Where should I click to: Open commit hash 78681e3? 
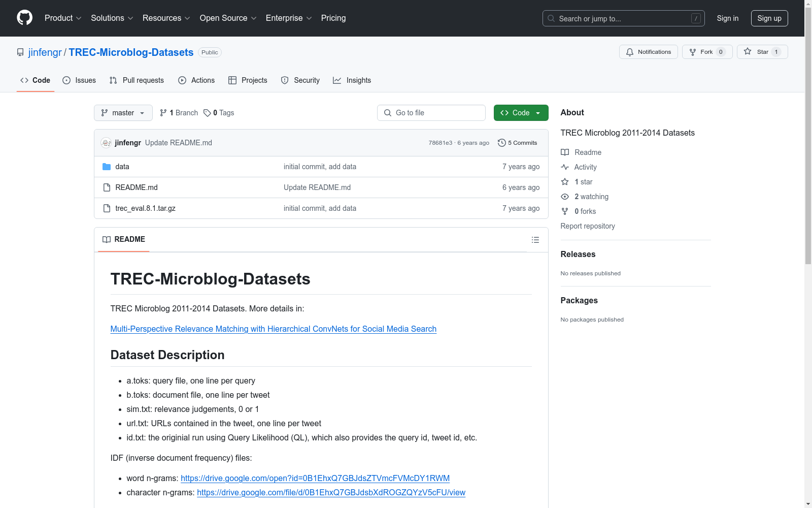pyautogui.click(x=441, y=143)
